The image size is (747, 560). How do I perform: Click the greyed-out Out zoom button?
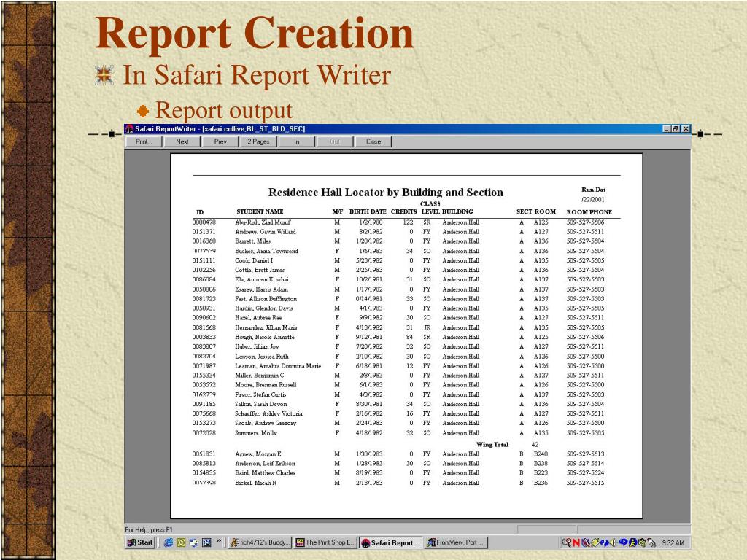(x=335, y=141)
